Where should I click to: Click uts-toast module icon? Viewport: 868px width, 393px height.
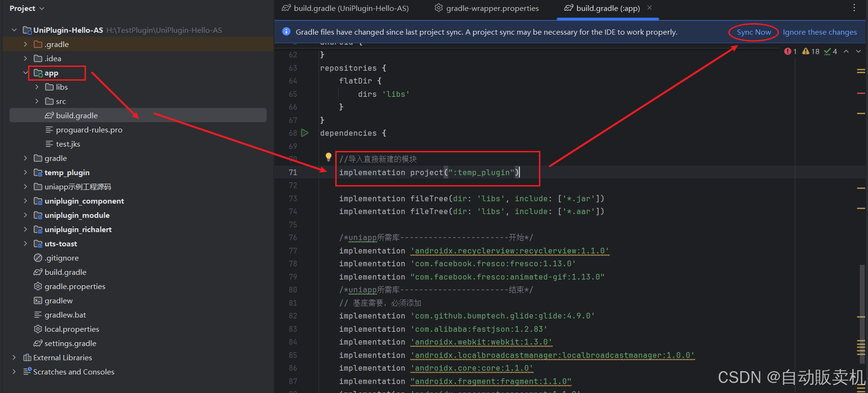pos(38,243)
